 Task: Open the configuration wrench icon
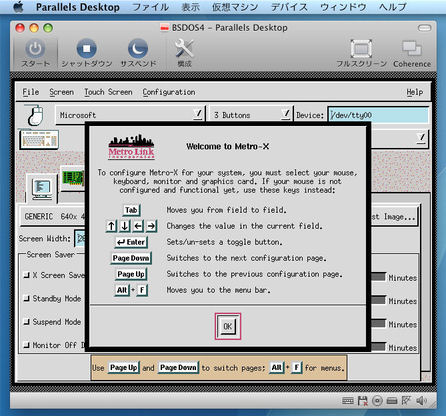[x=184, y=49]
